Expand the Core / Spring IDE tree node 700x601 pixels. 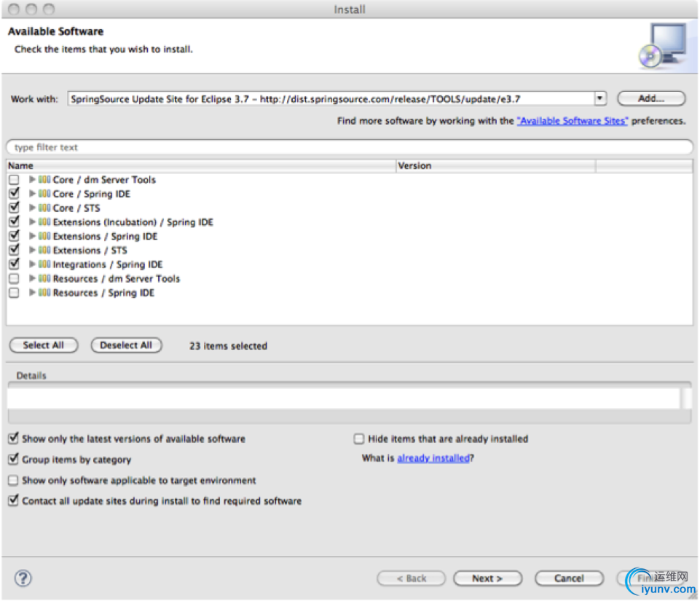[32, 194]
